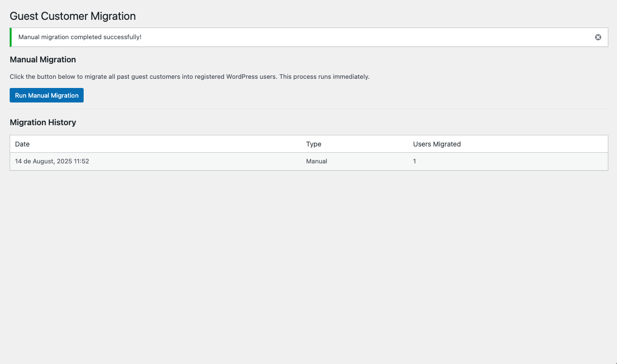Select the Type column header

314,144
